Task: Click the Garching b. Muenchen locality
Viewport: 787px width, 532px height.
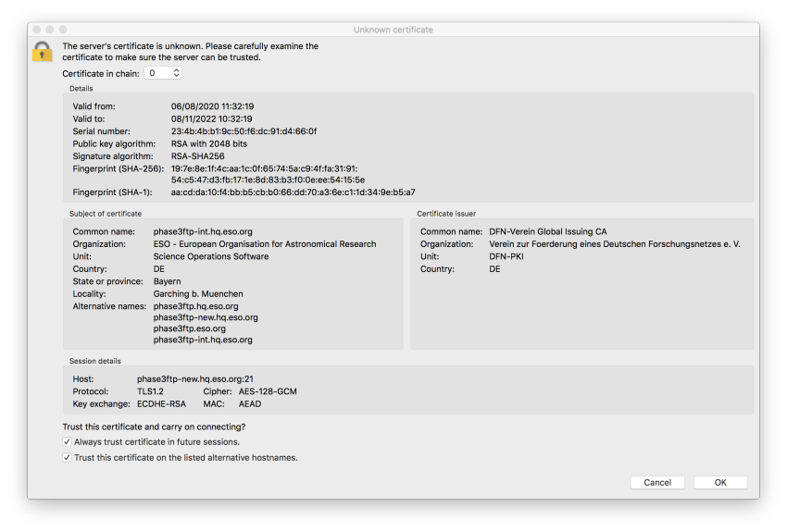Action: [198, 294]
